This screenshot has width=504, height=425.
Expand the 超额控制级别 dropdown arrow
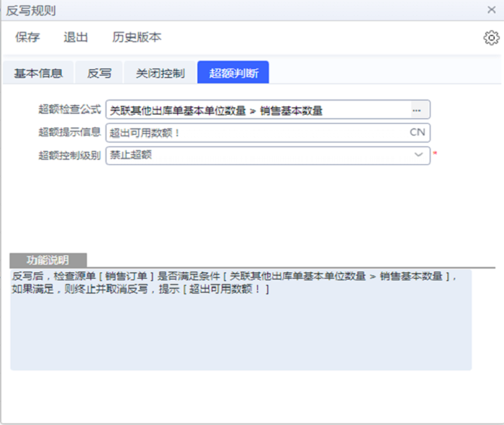pos(418,155)
